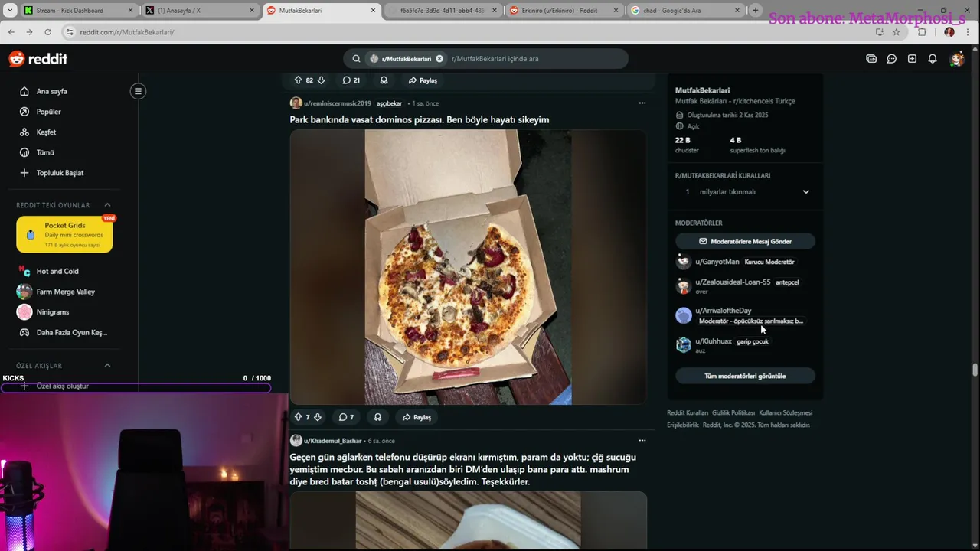This screenshot has height=551, width=980.
Task: Remove the r/MutfakBekarlari search scope chip
Action: (x=439, y=59)
